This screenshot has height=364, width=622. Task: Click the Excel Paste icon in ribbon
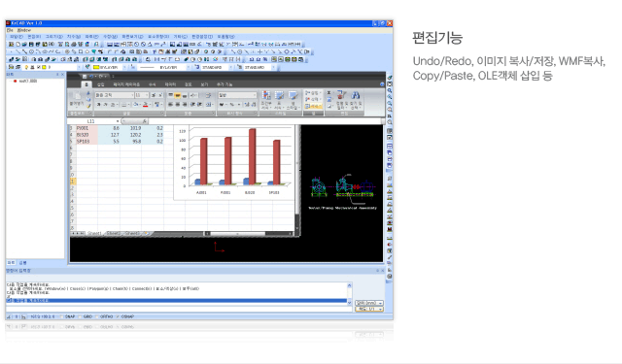click(x=76, y=98)
